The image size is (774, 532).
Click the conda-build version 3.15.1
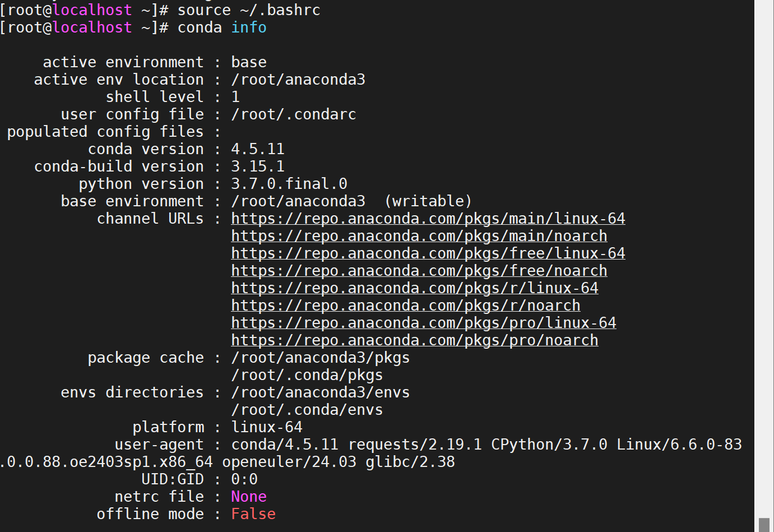tap(258, 166)
